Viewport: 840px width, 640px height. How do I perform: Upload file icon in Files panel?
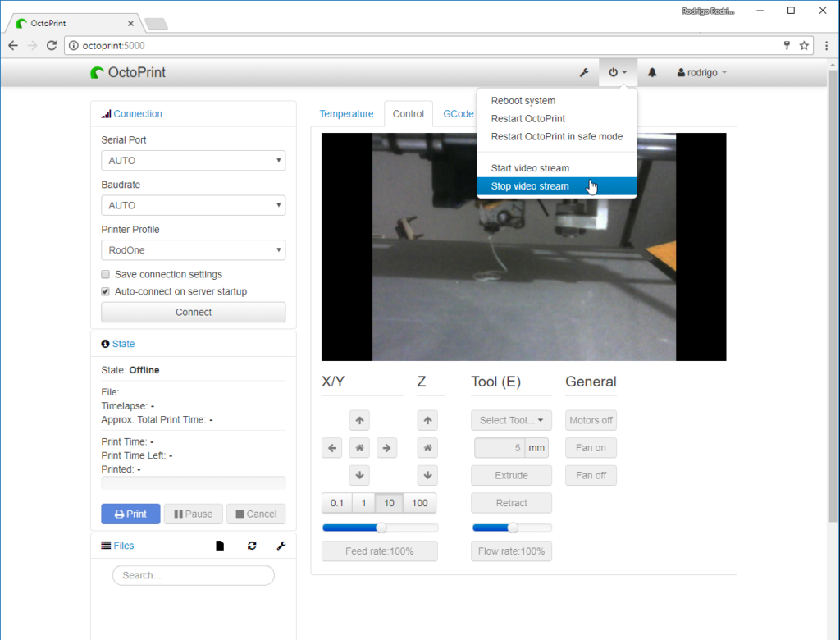tap(220, 546)
